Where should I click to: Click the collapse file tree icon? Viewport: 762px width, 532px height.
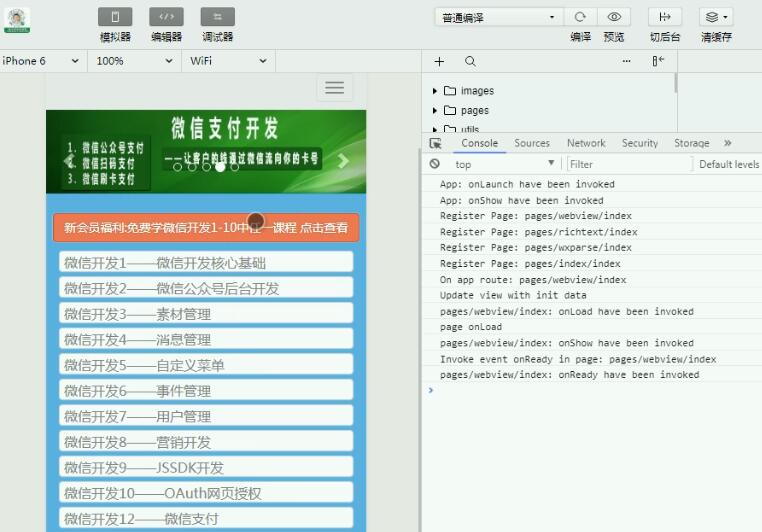point(658,61)
